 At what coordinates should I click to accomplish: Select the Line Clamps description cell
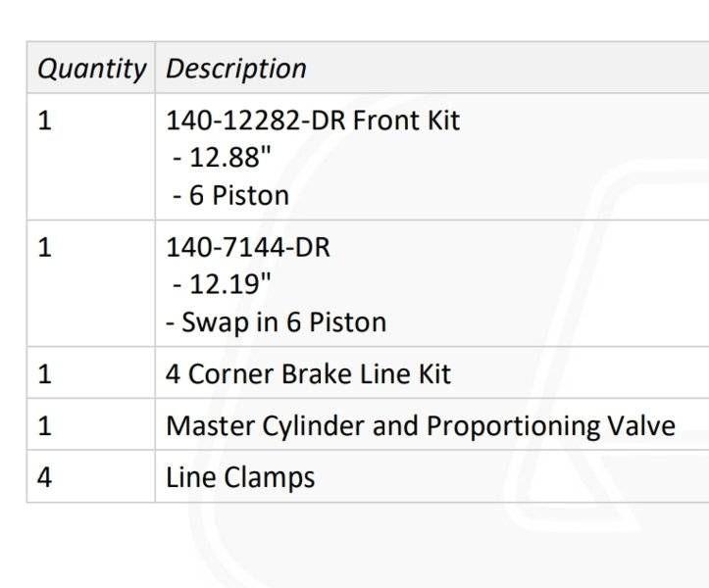(431, 476)
